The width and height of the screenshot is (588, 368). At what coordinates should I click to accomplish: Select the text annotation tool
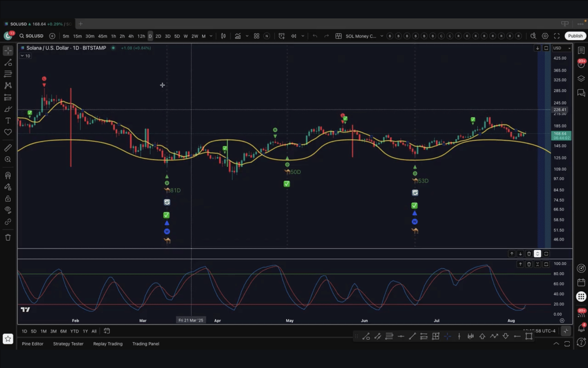tap(8, 121)
